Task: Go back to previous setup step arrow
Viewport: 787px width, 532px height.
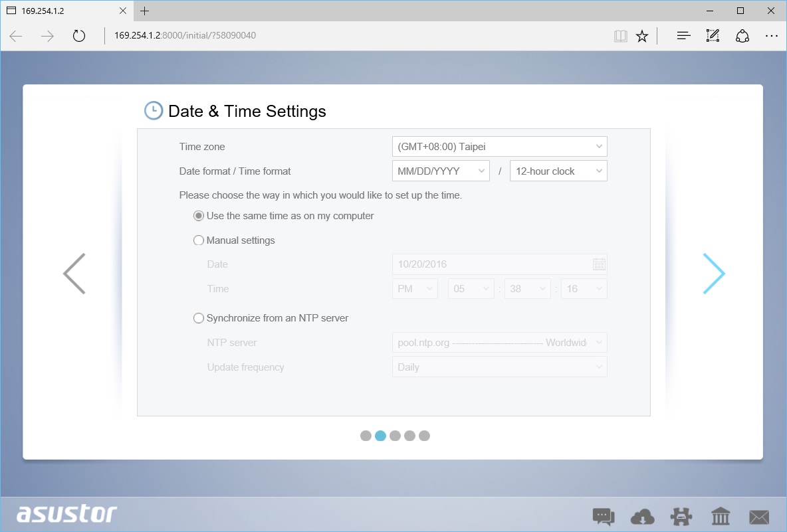Action: [74, 273]
